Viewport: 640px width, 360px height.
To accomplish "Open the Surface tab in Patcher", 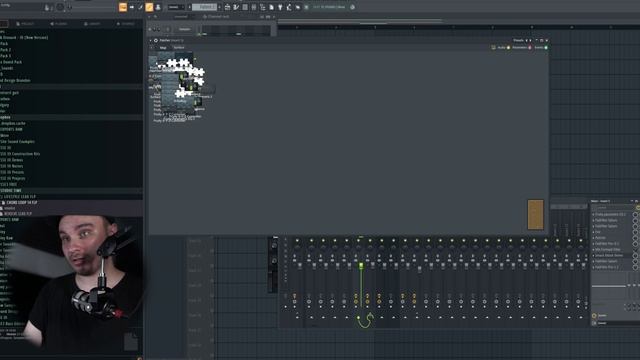I will 179,48.
